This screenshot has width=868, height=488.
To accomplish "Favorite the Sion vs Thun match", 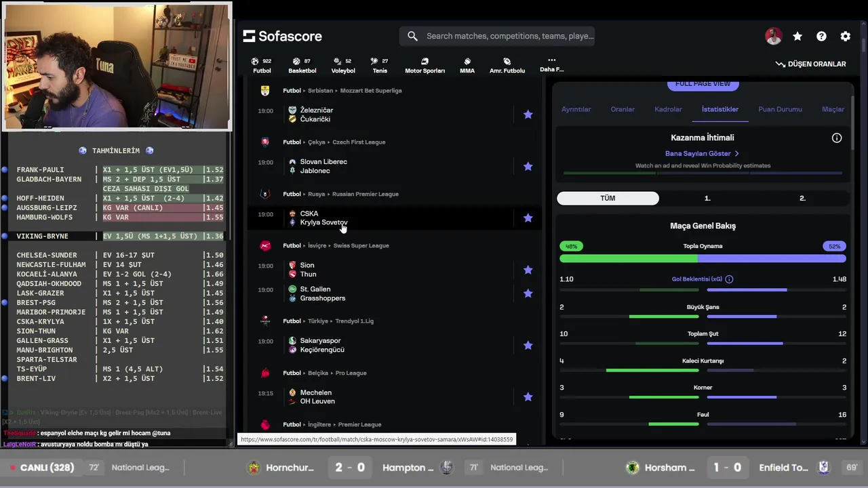I will point(528,270).
